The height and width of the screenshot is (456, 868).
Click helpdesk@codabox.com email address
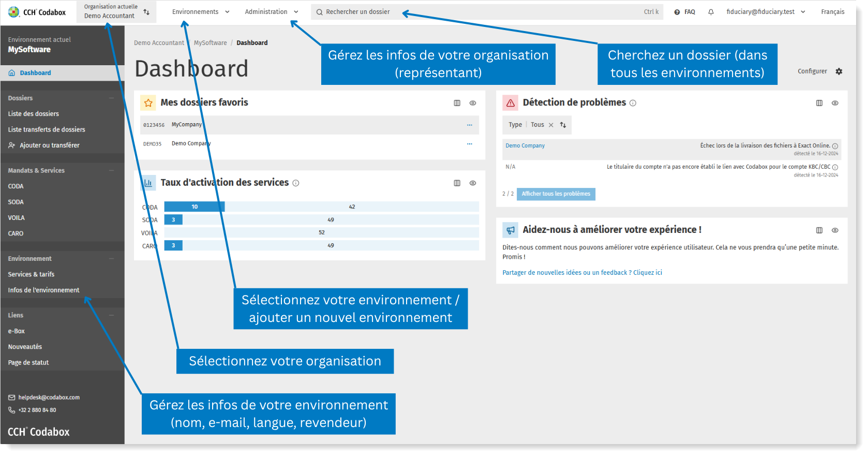49,398
